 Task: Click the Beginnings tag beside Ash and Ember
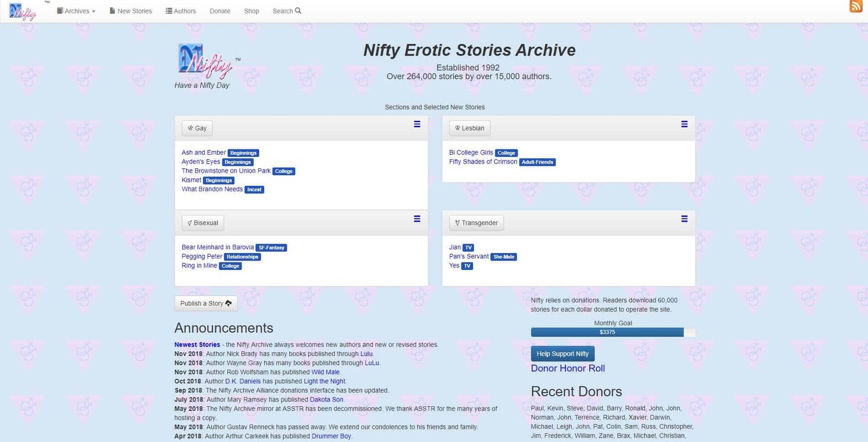pyautogui.click(x=243, y=153)
